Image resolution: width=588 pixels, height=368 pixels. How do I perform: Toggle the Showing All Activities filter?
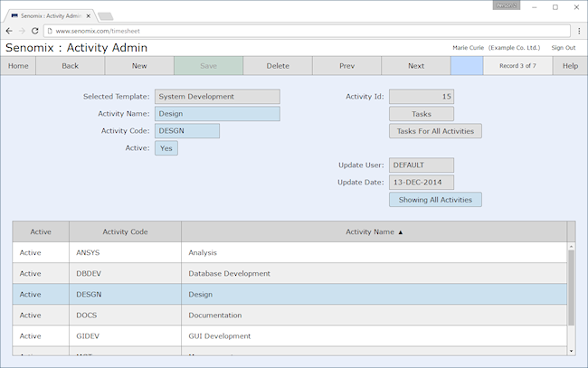click(x=435, y=200)
